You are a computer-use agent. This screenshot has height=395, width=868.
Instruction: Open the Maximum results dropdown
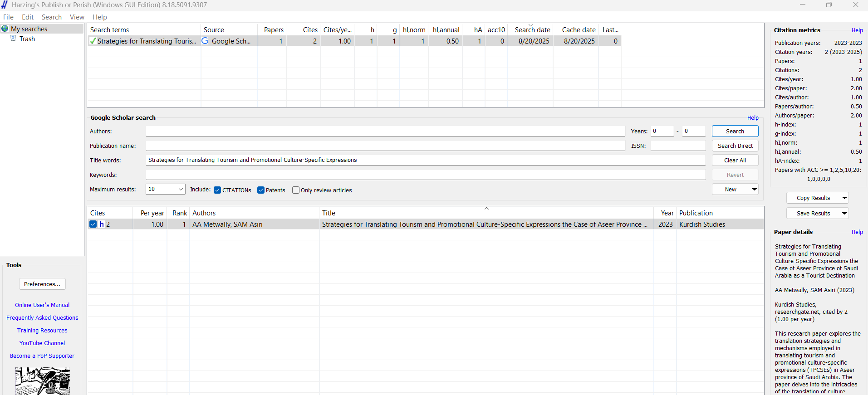[181, 189]
